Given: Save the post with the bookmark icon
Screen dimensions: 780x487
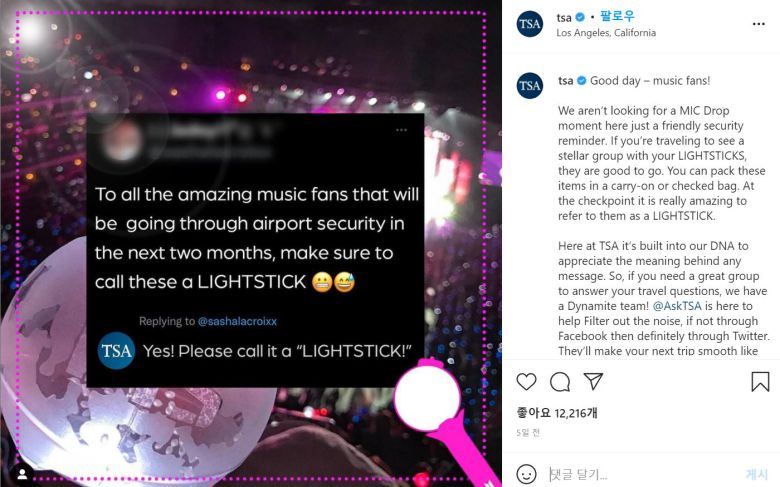Looking at the screenshot, I should click(x=760, y=382).
